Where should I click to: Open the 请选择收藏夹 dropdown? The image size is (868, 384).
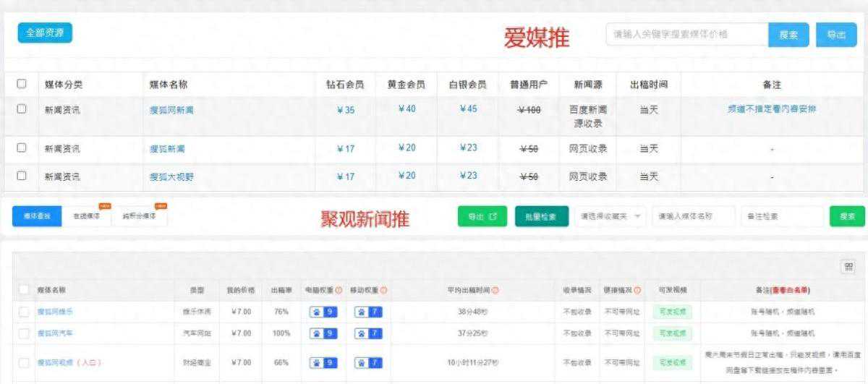point(610,216)
